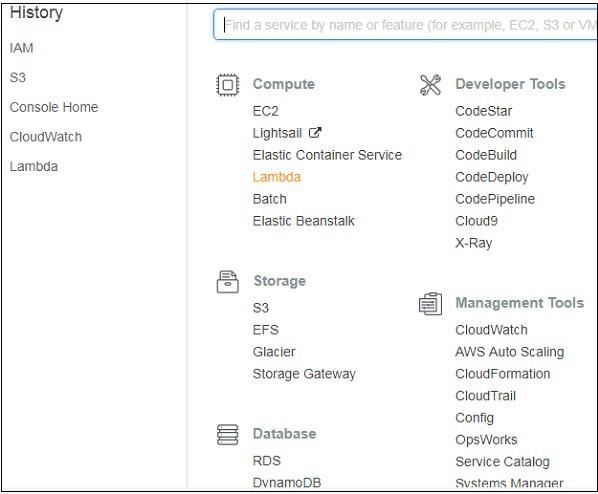Select IAM from the History list
The width and height of the screenshot is (598, 494).
point(21,48)
